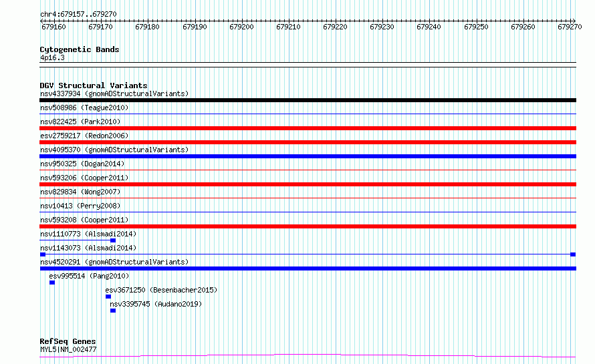Select the red bar under nsv822425
The height and width of the screenshot is (364, 595).
point(308,128)
